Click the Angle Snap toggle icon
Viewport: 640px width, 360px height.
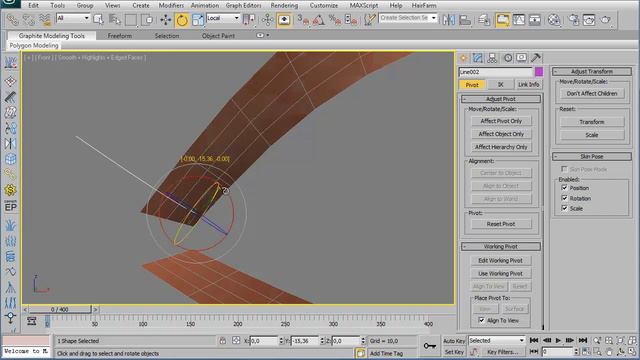pyautogui.click(x=319, y=20)
